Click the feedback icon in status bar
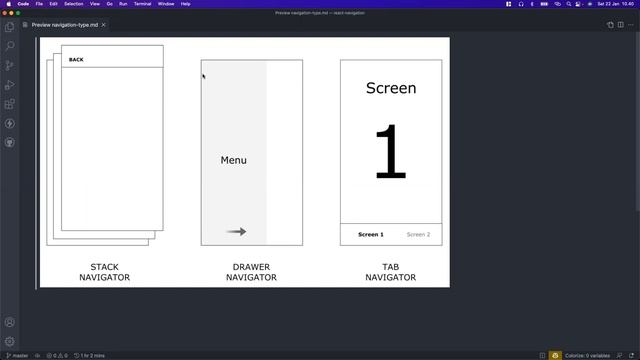 click(619, 356)
